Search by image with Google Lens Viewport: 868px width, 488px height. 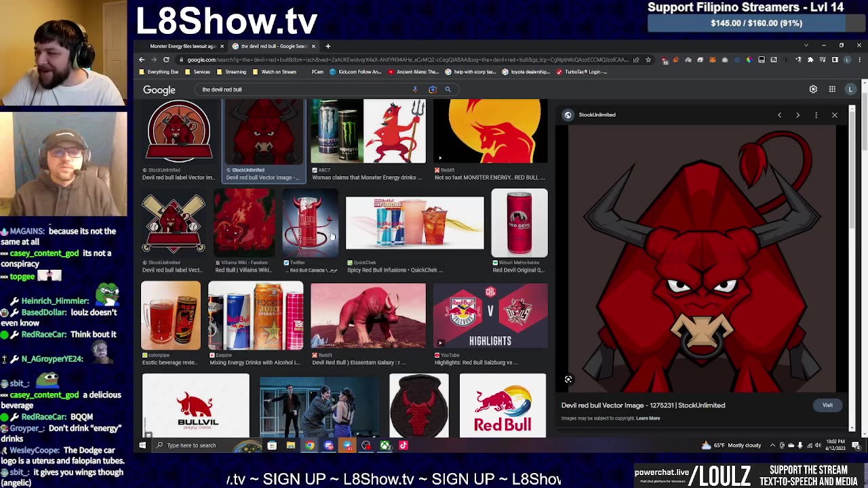[x=433, y=89]
